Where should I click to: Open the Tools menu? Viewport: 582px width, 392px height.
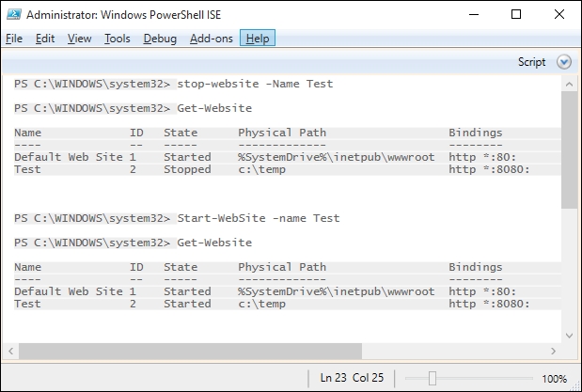click(x=118, y=39)
